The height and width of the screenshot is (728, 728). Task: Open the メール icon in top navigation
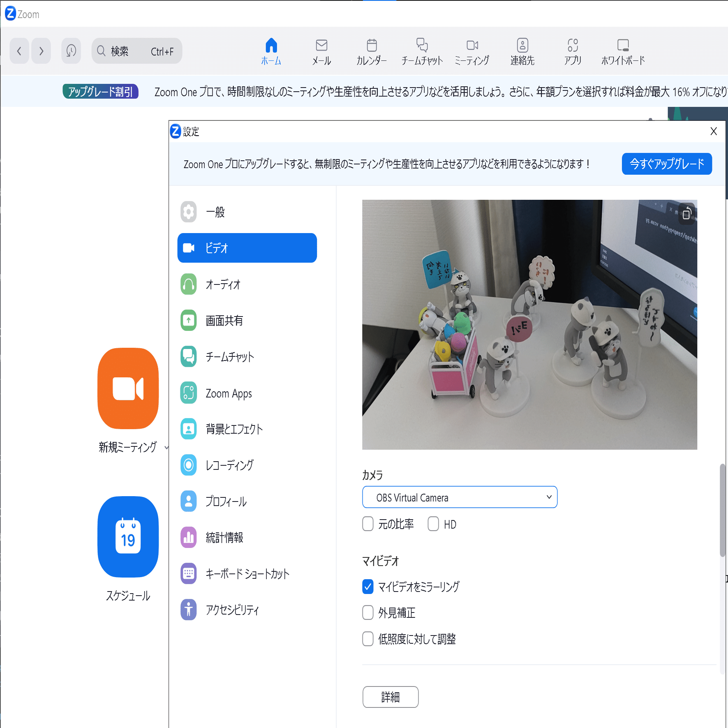(x=321, y=50)
